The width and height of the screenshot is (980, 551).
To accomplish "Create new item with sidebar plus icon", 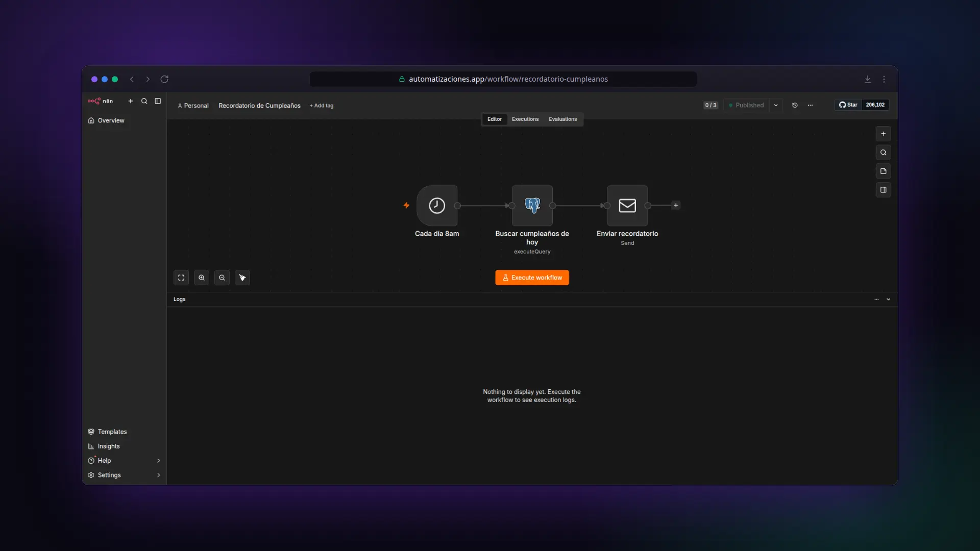I will 131,101.
